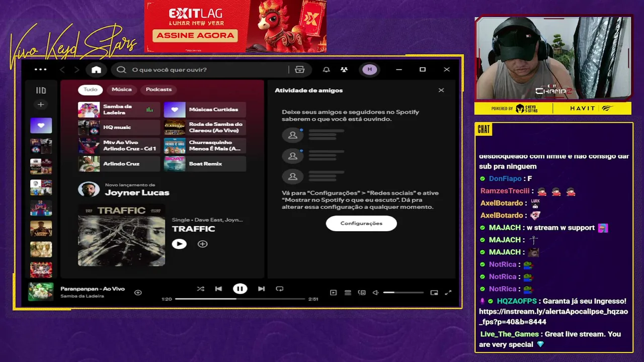Select the Tudo filter chip

tap(91, 89)
